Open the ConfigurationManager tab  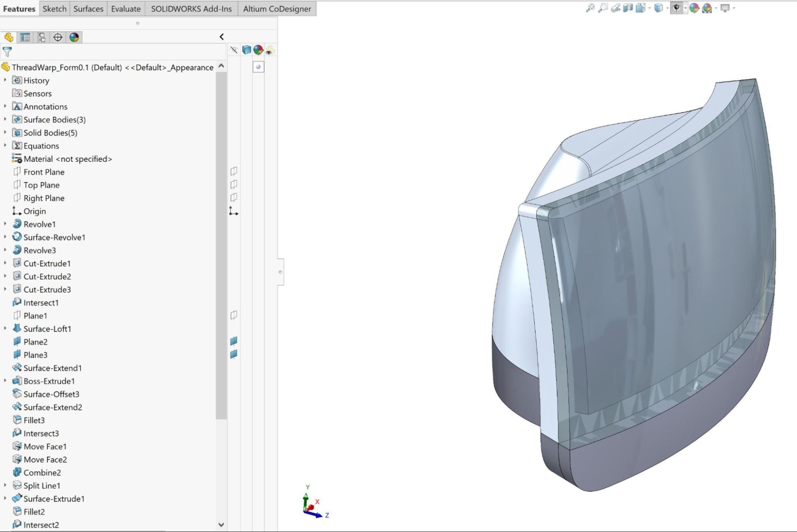click(x=41, y=37)
